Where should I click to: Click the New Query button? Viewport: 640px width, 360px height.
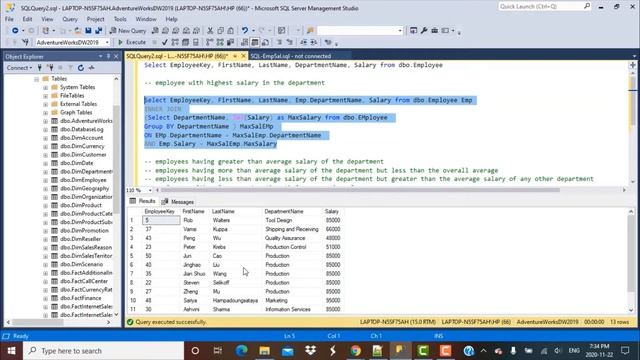coord(128,31)
